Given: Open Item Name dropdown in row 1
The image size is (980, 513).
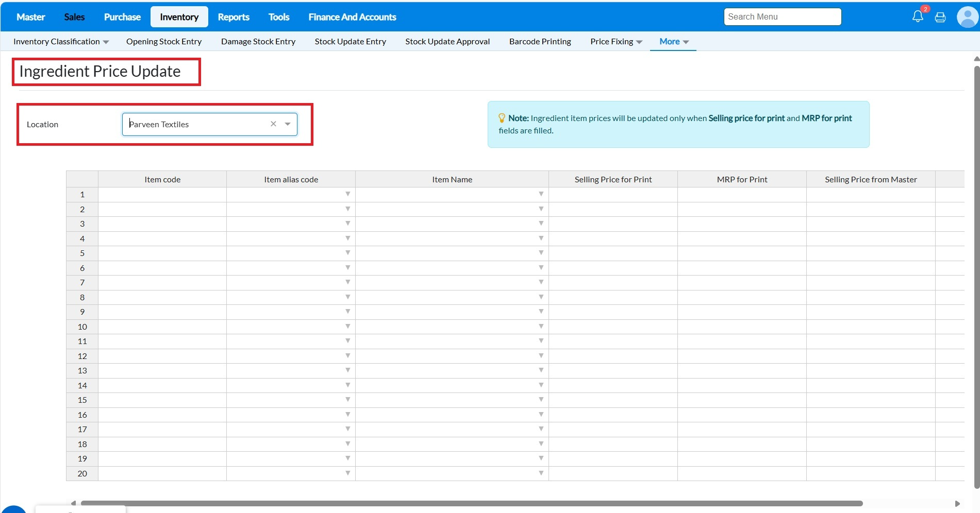Looking at the screenshot, I should click(x=541, y=194).
